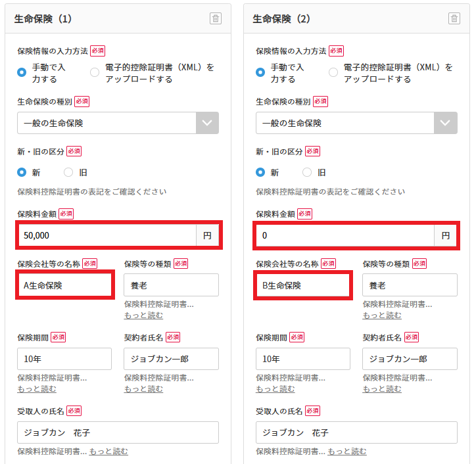This screenshot has height=464, width=476.
Task: Open もっと読む under 契約者氏名 in 生命保険(1)
Action: (143, 388)
